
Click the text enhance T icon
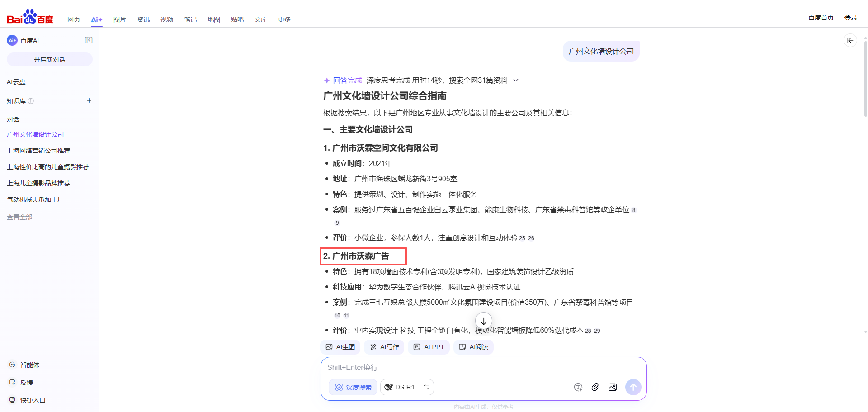pos(578,387)
